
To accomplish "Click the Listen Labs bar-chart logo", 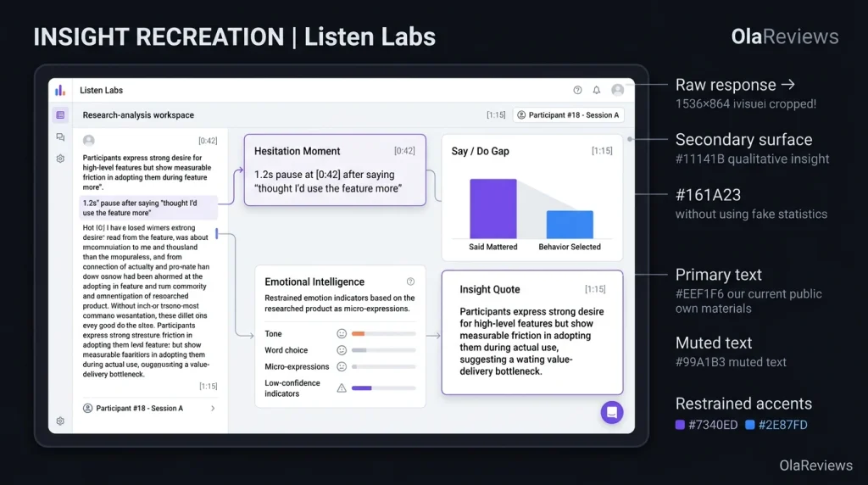I will pyautogui.click(x=60, y=90).
